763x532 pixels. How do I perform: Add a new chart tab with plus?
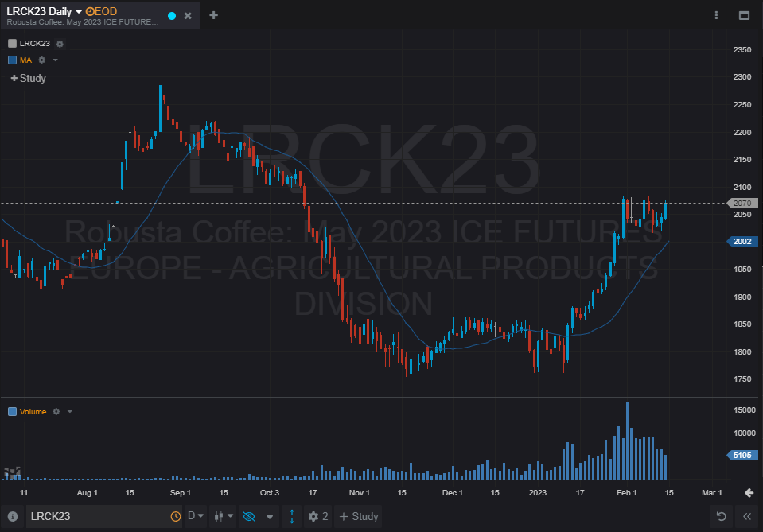click(x=213, y=15)
